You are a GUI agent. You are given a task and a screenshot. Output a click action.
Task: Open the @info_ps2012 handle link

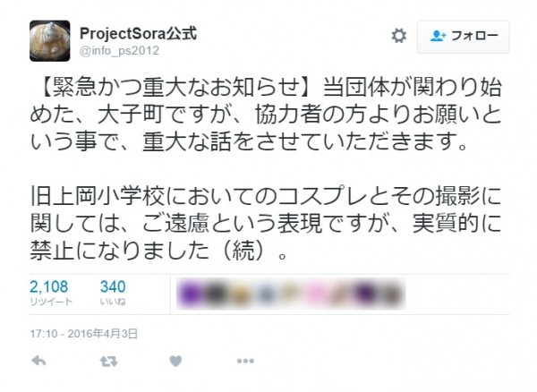[119, 51]
